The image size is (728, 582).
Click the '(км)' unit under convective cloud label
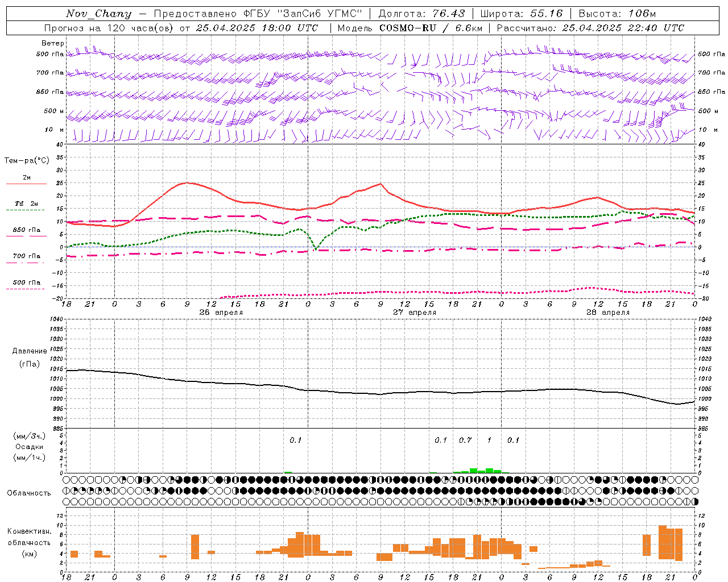point(30,554)
